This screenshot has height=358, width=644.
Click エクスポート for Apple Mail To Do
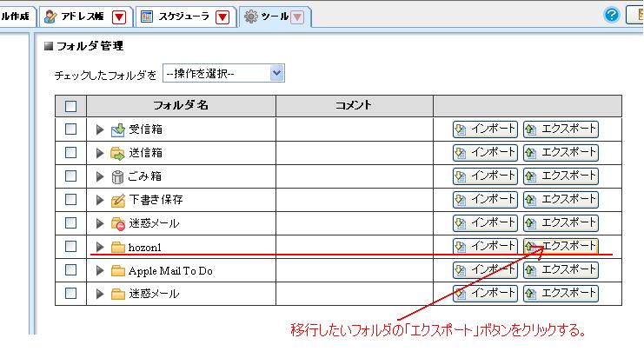coord(561,269)
